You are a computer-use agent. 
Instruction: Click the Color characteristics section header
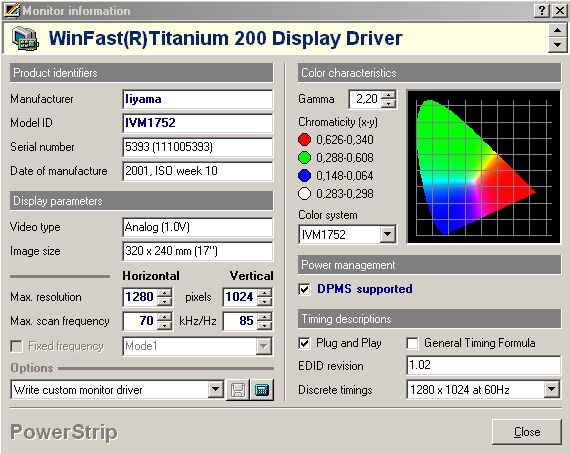click(x=429, y=73)
